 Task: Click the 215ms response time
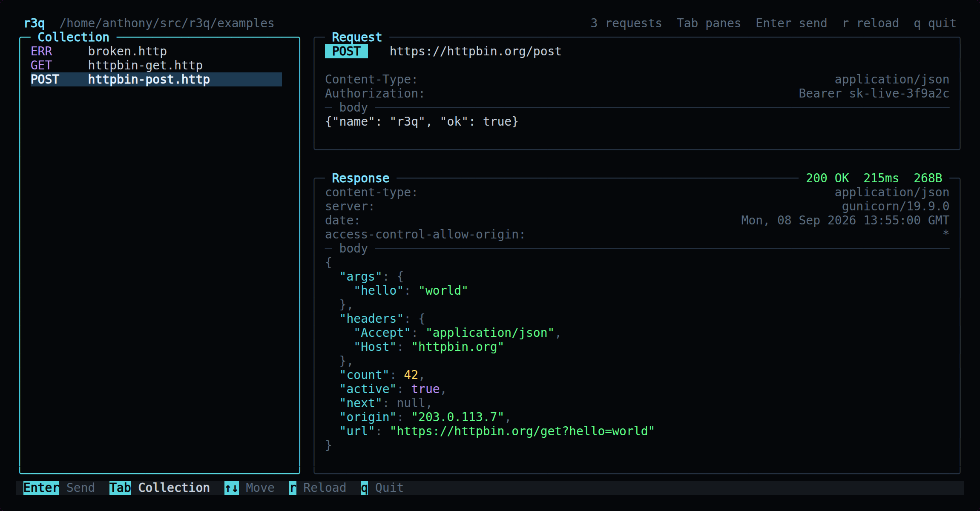click(881, 178)
